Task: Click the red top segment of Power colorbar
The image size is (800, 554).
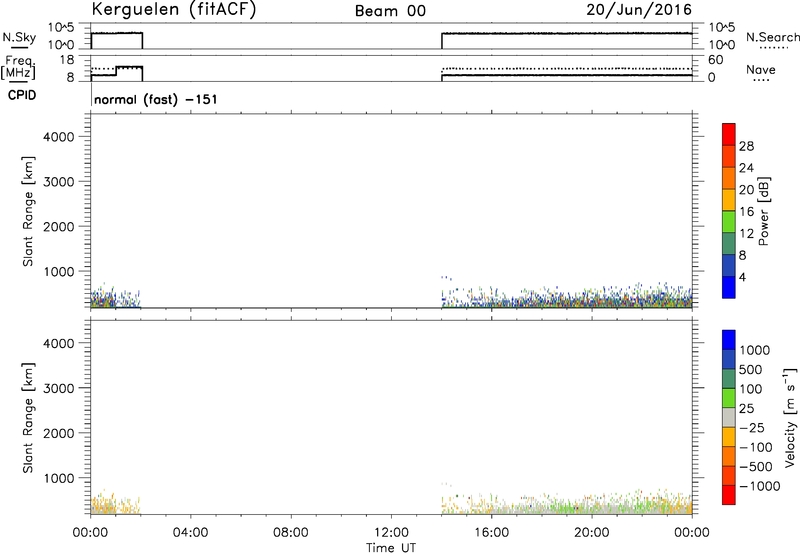Action: pyautogui.click(x=729, y=134)
